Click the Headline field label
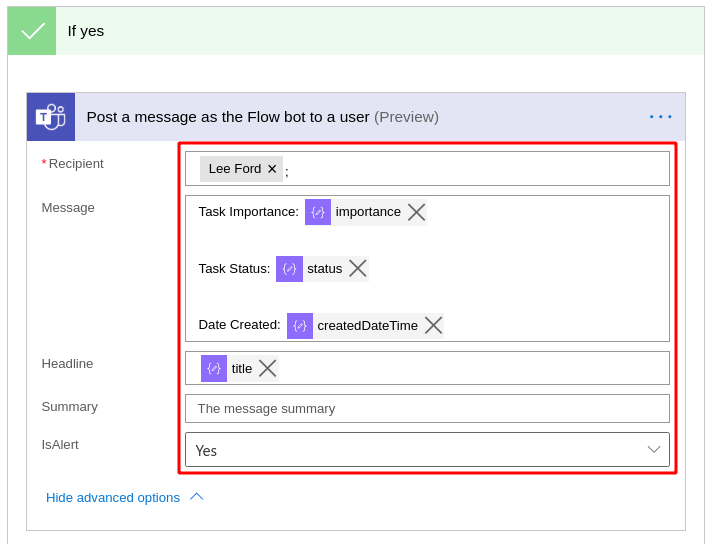Image resolution: width=714 pixels, height=544 pixels. [x=67, y=364]
